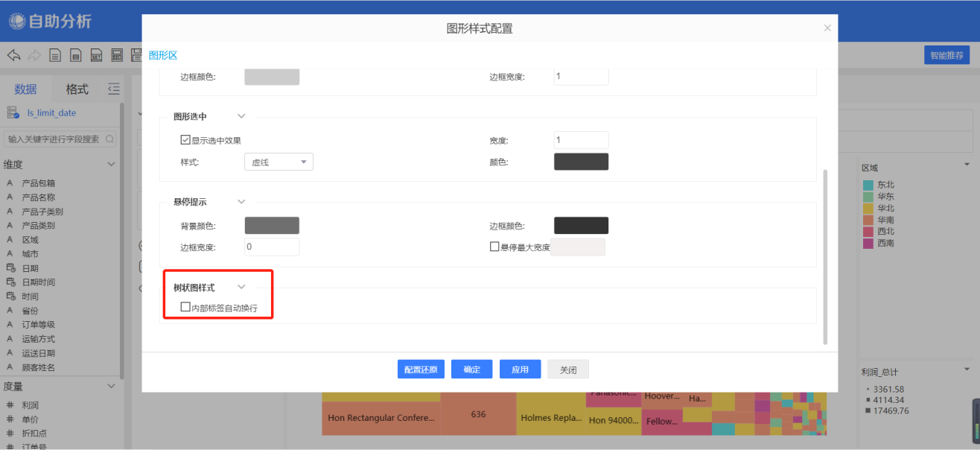
Task: Click the second document icon in toolbar
Action: coord(76,55)
